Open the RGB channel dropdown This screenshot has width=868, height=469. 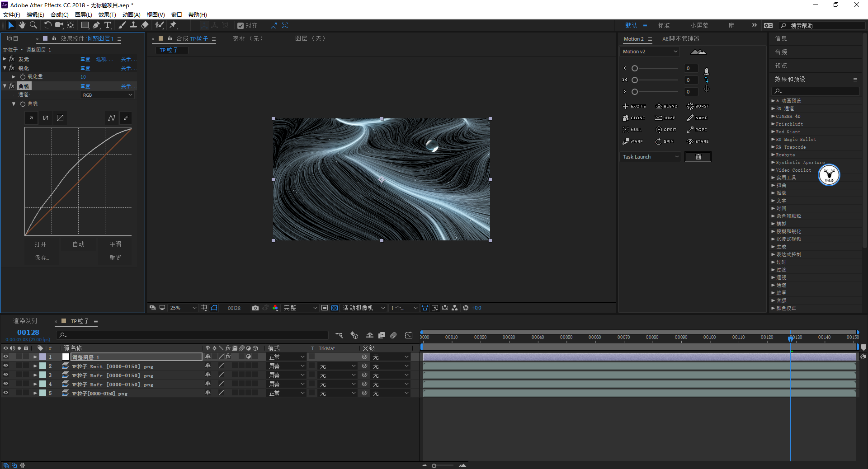[x=108, y=95]
